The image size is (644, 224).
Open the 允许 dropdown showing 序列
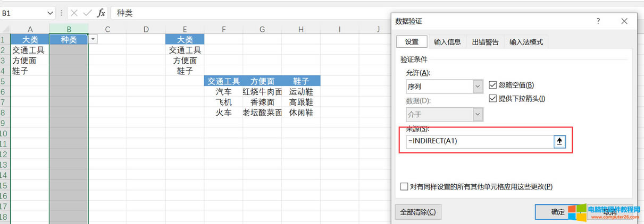point(477,87)
